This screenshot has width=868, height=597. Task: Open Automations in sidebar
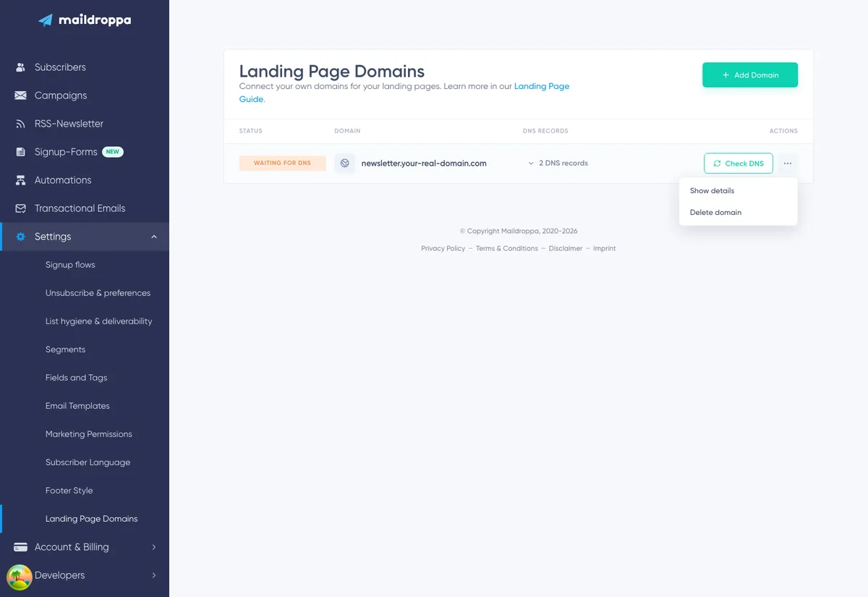click(x=85, y=180)
